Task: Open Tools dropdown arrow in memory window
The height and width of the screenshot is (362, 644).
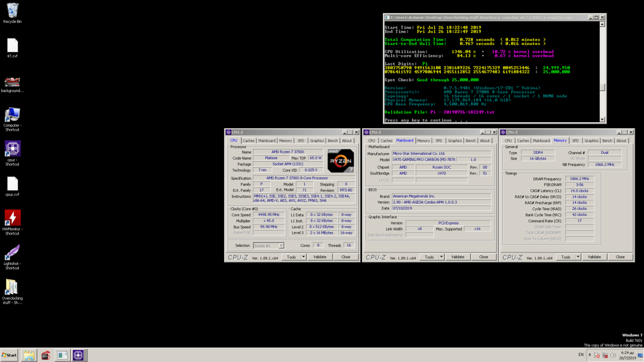Action: 578,257
